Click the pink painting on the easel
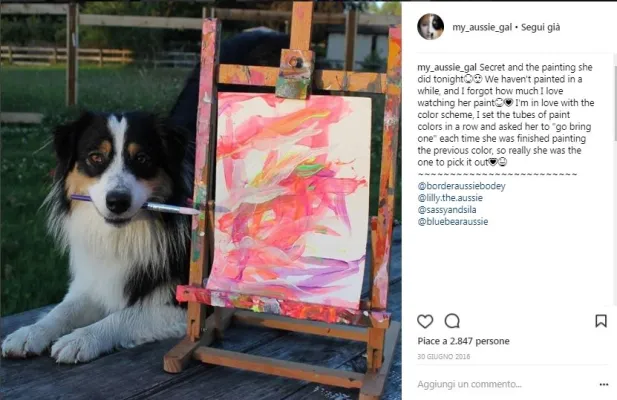The image size is (617, 400). point(291,199)
